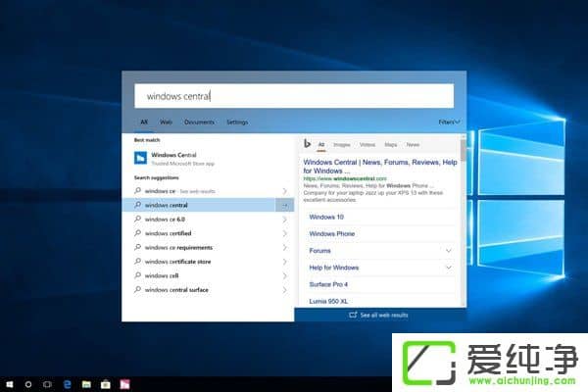Click search icon beside 'windows cell'

click(137, 275)
